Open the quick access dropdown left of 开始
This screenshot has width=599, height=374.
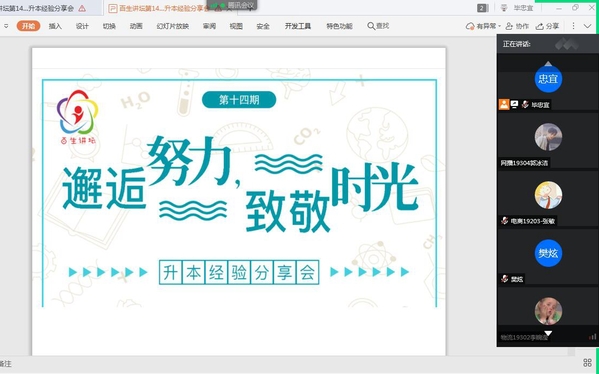[6, 26]
